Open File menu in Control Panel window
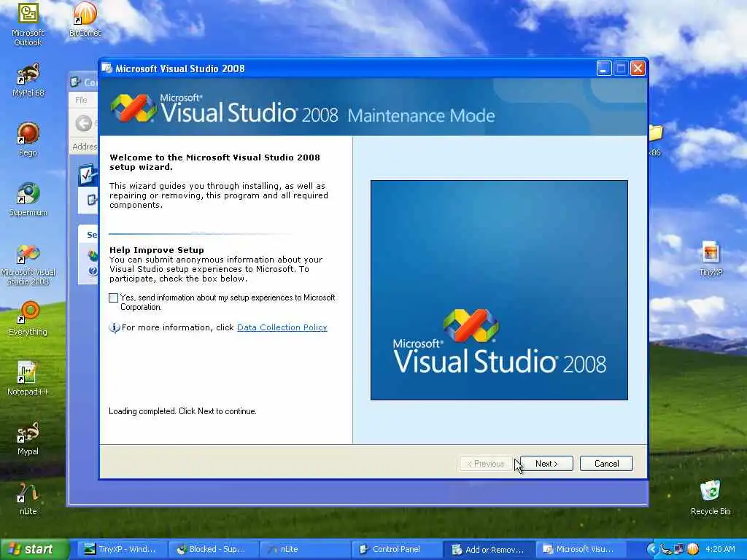Image resolution: width=747 pixels, height=560 pixels. (x=81, y=100)
